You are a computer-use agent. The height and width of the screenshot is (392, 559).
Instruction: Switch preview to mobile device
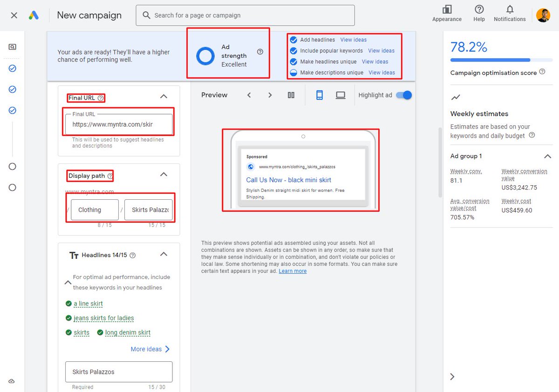(320, 95)
